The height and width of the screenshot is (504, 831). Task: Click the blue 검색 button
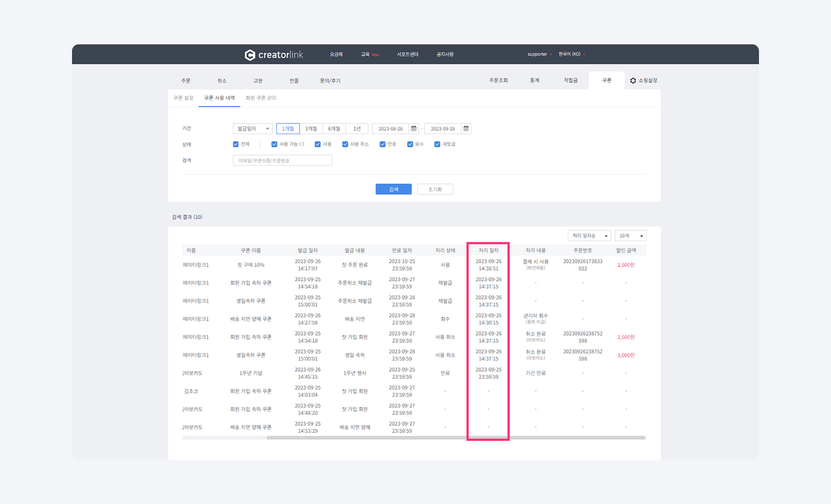393,189
